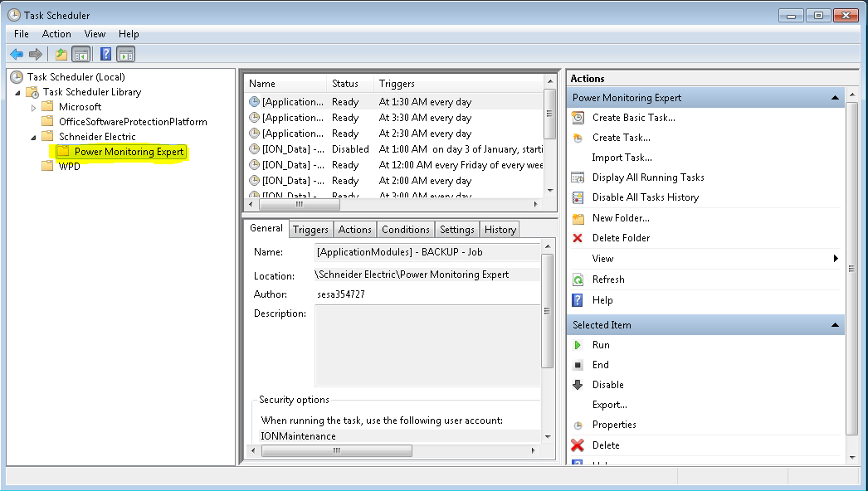
Task: Click the Actions pane scroll down arrow
Action: pyautogui.click(x=852, y=457)
